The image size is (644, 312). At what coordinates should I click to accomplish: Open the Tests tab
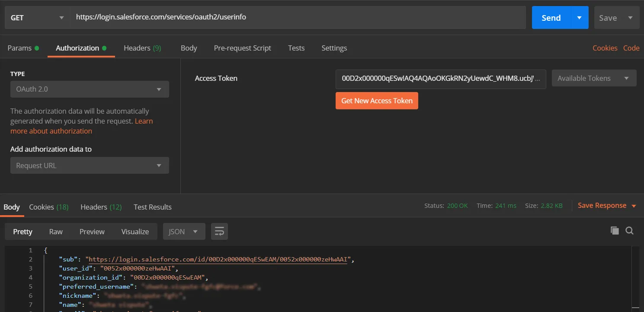point(296,48)
